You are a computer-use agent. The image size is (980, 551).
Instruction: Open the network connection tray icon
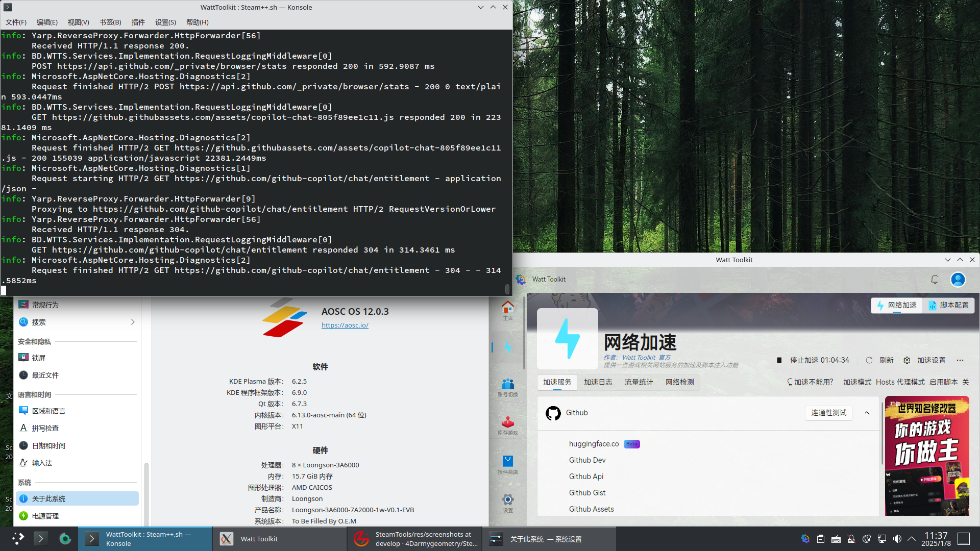pos(882,539)
